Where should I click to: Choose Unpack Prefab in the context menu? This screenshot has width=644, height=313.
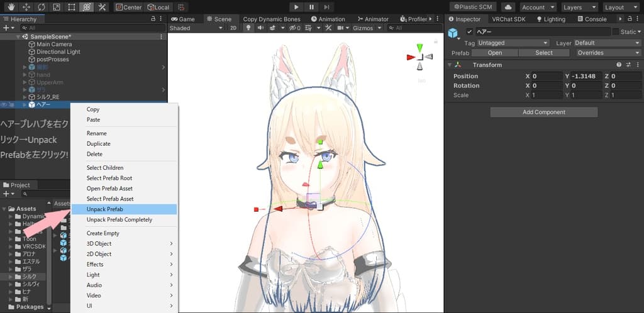click(105, 209)
